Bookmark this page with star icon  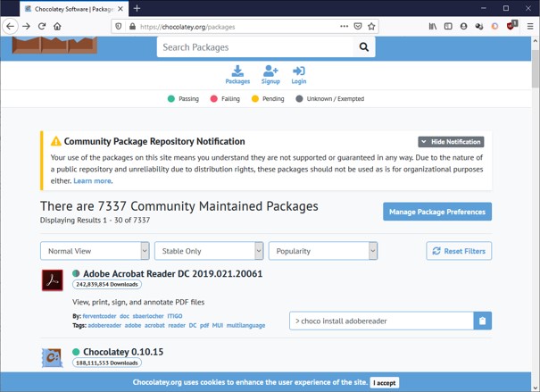pos(372,27)
